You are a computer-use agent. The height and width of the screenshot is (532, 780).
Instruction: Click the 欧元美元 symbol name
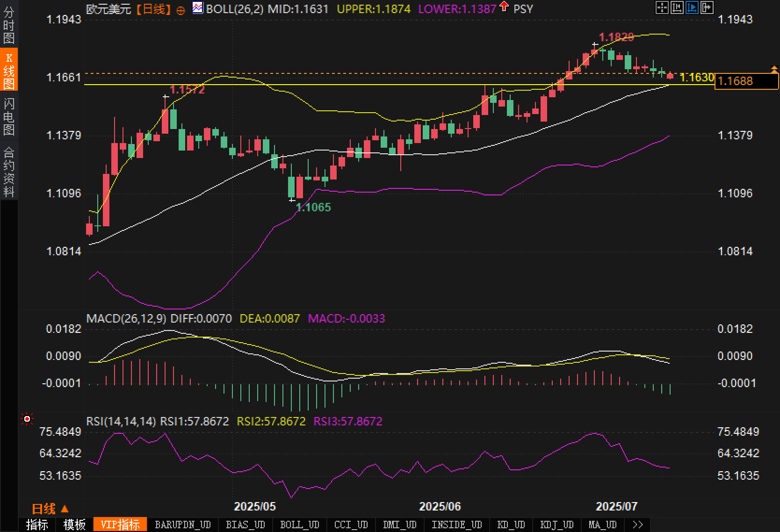(x=108, y=9)
